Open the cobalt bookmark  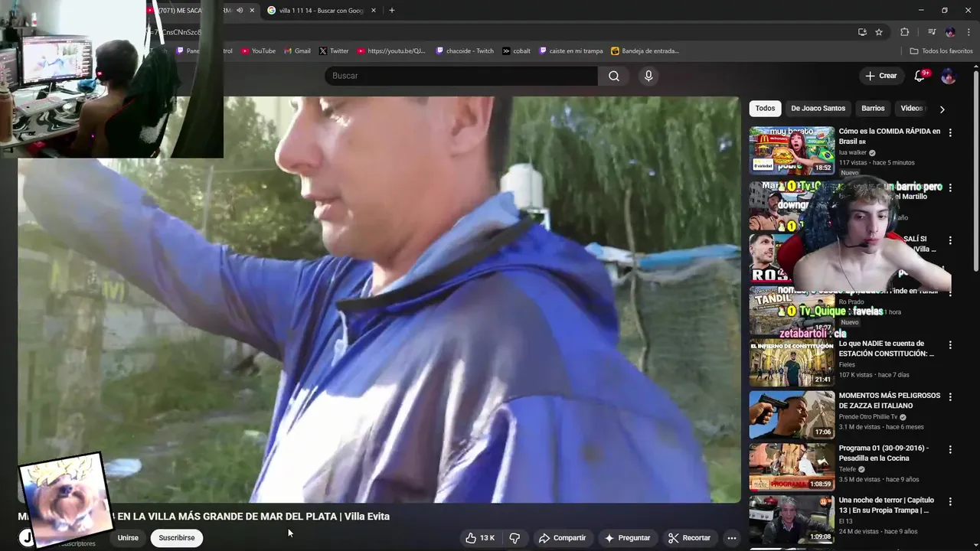(x=517, y=51)
